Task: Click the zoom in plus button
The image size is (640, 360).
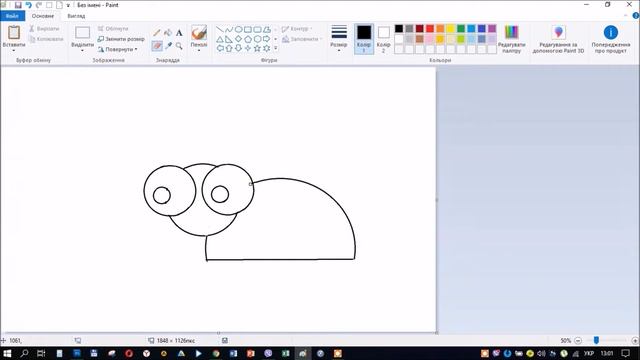Action: [x=635, y=340]
